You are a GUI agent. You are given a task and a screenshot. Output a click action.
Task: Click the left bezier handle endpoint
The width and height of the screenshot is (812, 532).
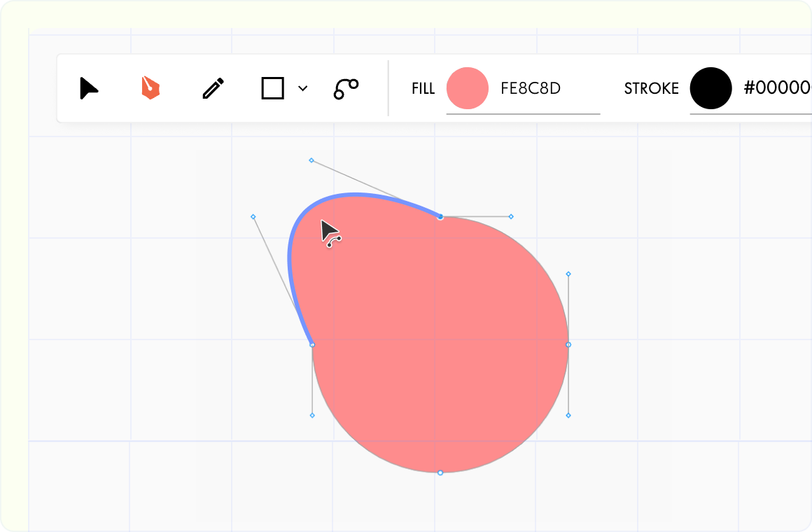(x=253, y=217)
